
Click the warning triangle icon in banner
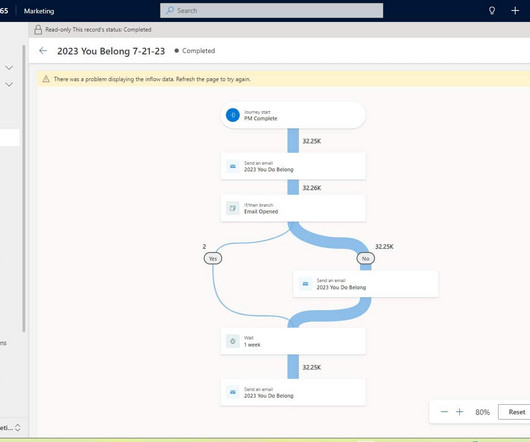coord(46,79)
